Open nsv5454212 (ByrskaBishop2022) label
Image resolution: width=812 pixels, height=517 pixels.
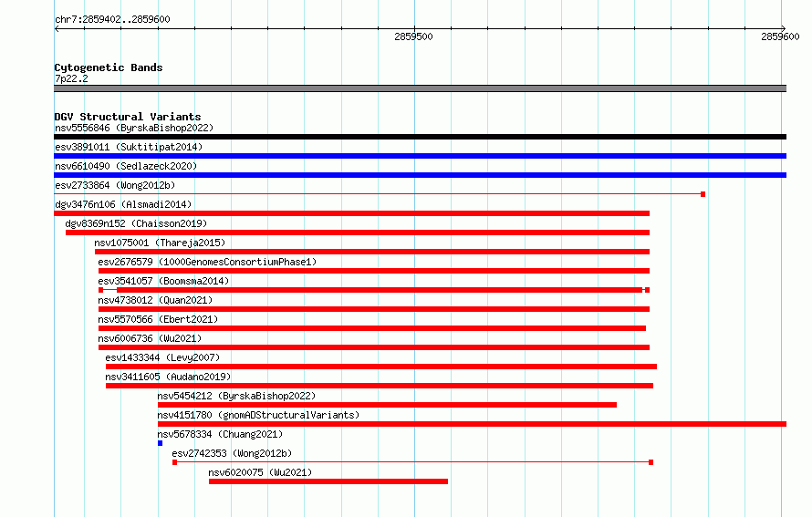point(236,396)
